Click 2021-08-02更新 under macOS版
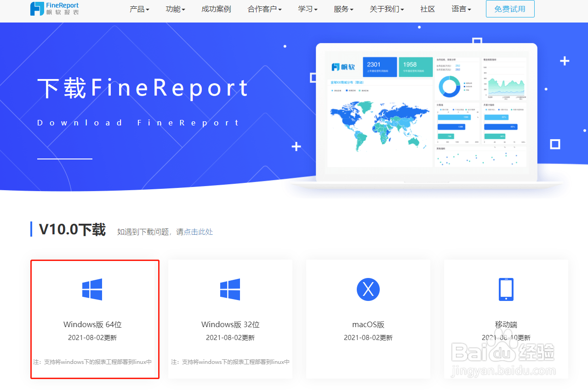 tap(368, 338)
